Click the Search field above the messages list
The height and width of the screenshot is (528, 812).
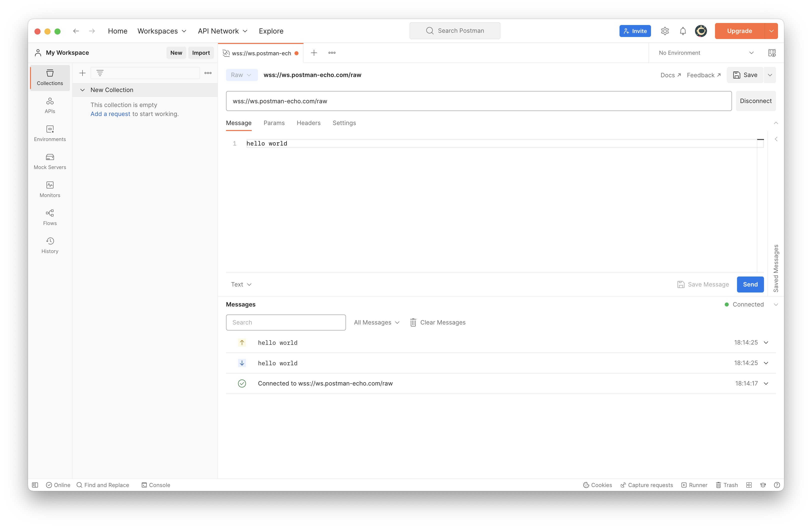tap(285, 322)
